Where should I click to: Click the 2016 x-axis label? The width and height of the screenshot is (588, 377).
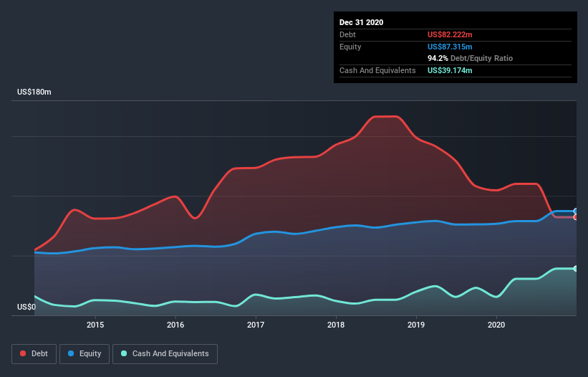(x=175, y=325)
